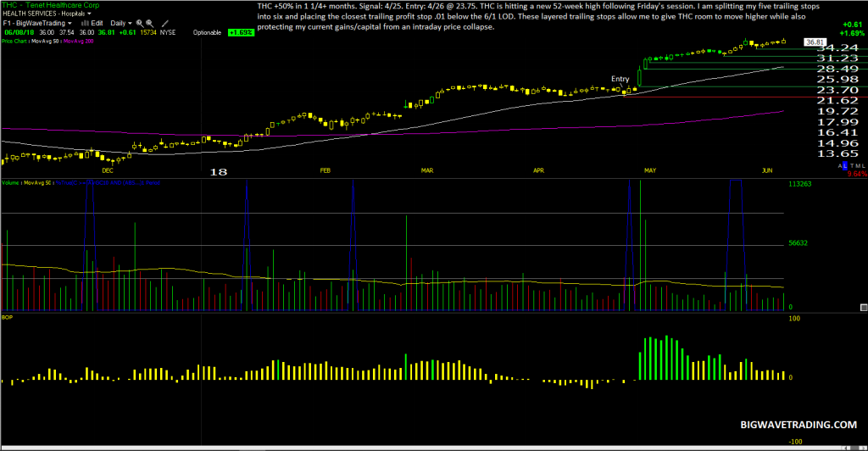Click the APR month label on time axis
The width and height of the screenshot is (868, 451).
pos(538,170)
